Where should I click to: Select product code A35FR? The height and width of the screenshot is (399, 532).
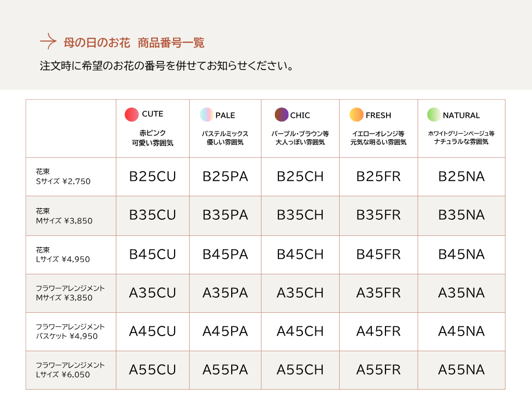378,293
